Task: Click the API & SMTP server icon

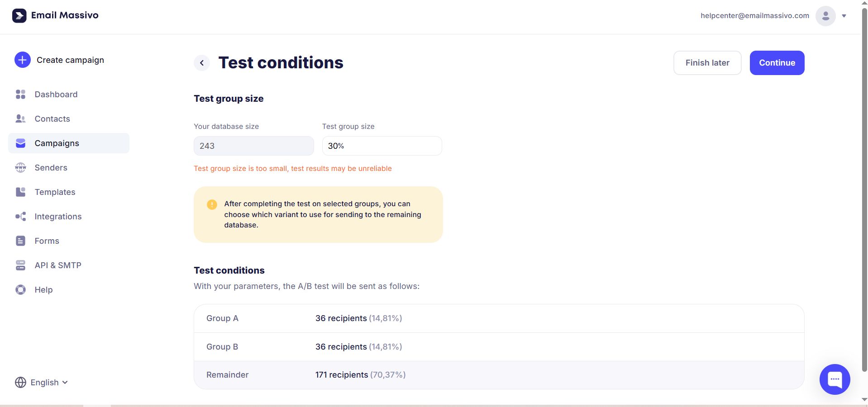Action: tap(20, 265)
